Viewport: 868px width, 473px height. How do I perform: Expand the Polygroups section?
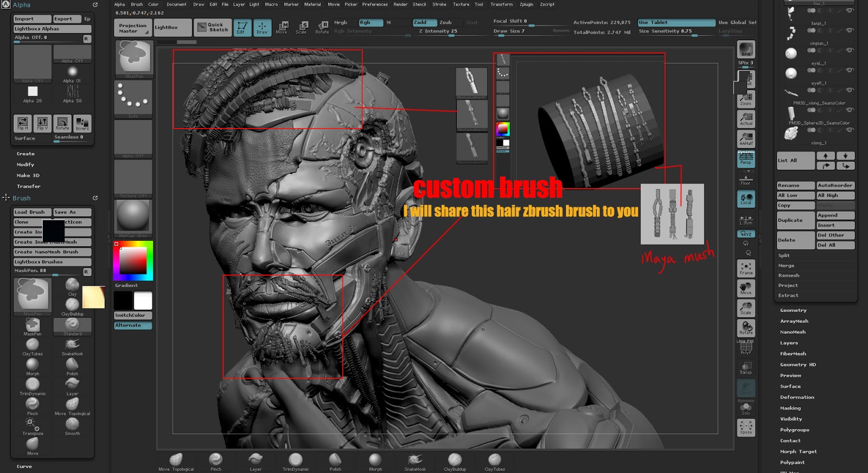click(x=794, y=430)
